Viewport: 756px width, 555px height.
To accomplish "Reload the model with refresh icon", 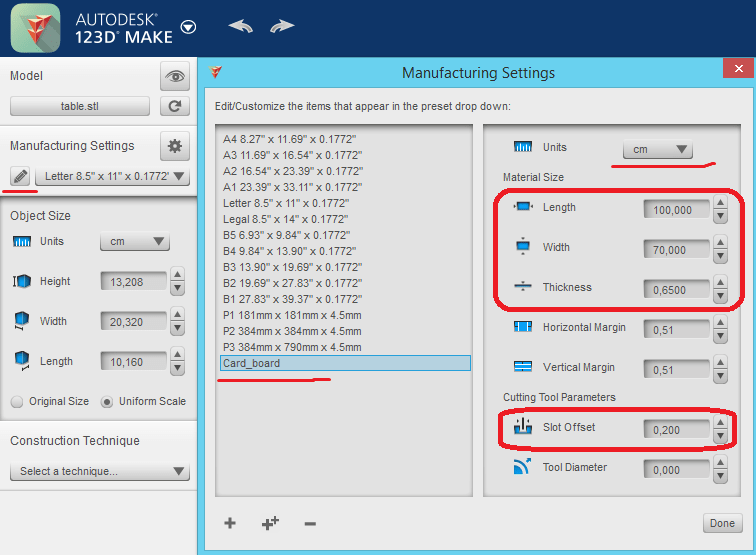I will tap(175, 106).
